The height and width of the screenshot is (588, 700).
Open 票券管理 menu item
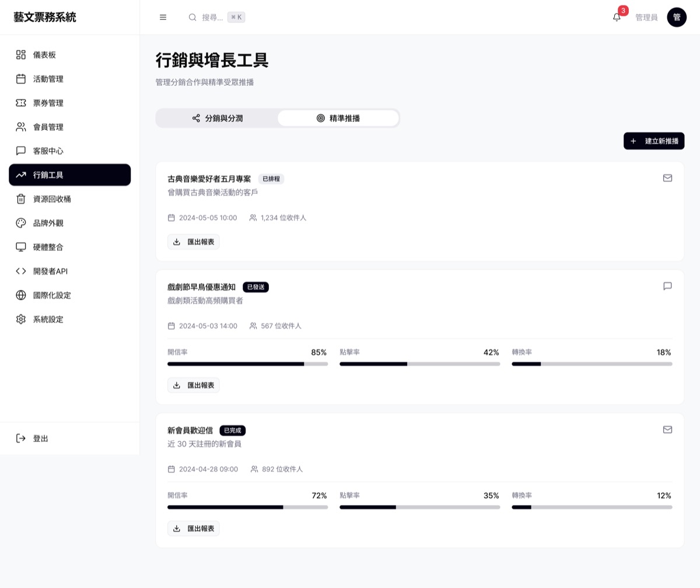tap(70, 103)
